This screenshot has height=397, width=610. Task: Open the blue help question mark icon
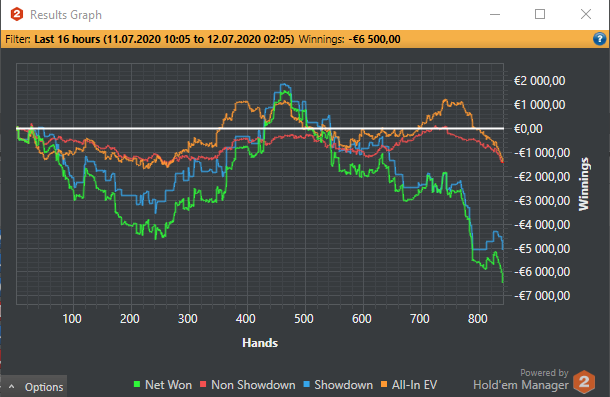(599, 39)
